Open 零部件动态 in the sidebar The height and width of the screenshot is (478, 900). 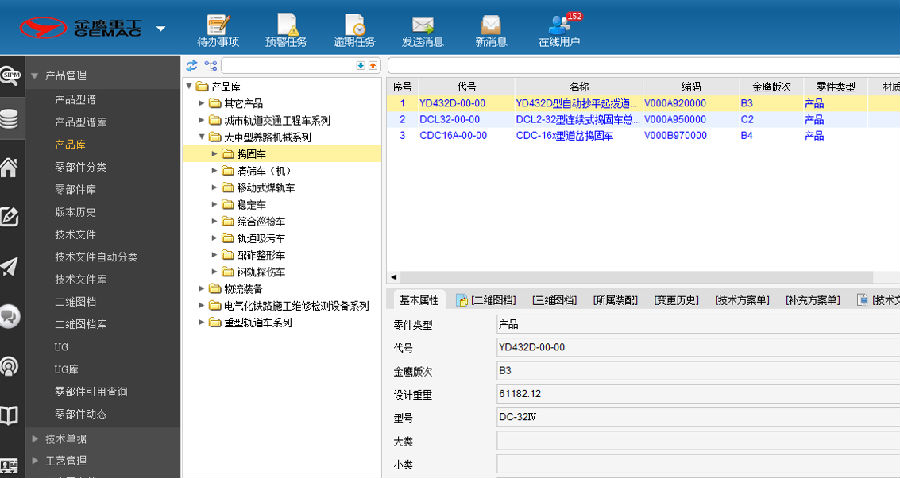[80, 414]
